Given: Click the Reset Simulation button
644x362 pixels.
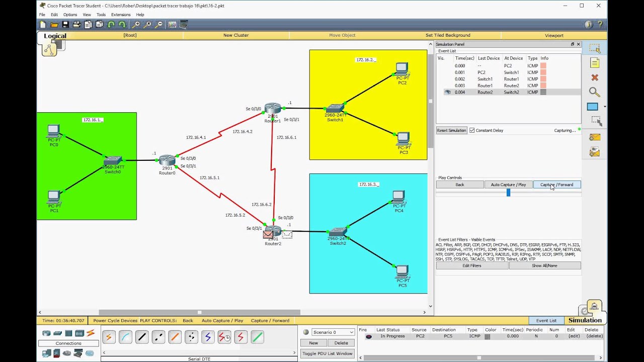Looking at the screenshot, I should pyautogui.click(x=451, y=130).
